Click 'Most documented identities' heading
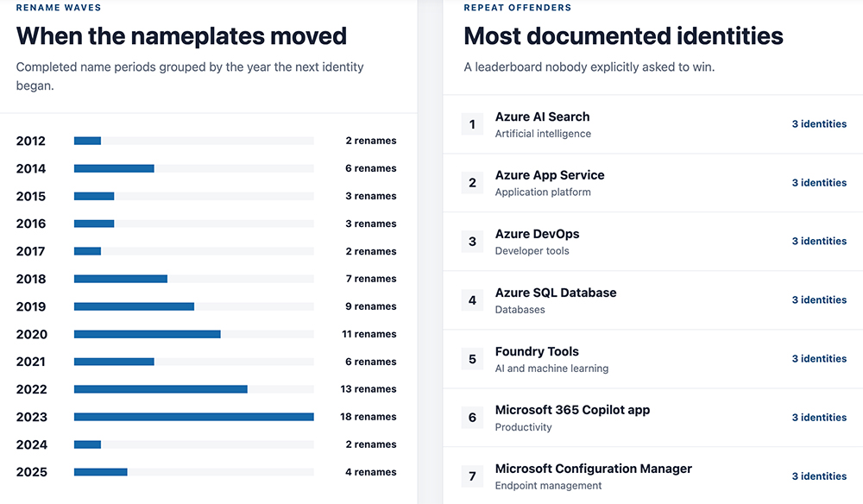 coord(623,36)
